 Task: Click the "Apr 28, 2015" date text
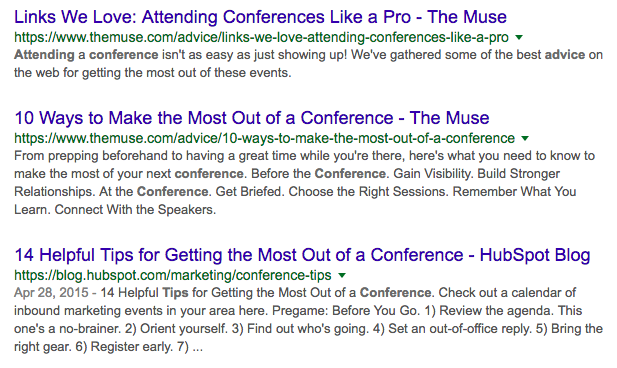coord(51,293)
